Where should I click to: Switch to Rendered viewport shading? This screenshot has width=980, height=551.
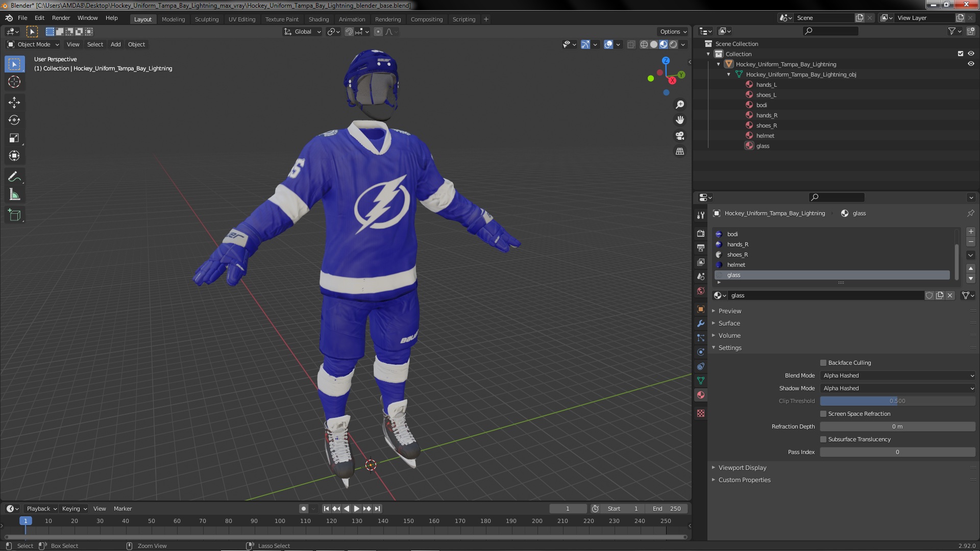click(x=673, y=44)
